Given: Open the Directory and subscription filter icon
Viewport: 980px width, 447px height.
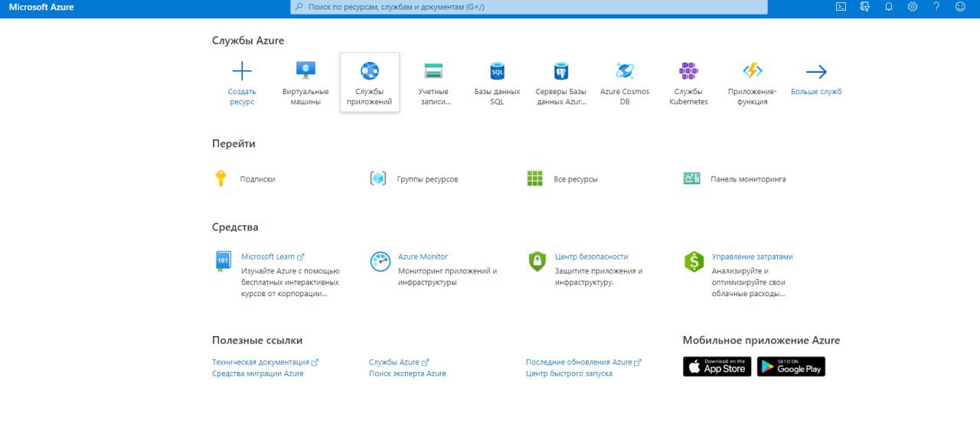Looking at the screenshot, I should pos(865,7).
